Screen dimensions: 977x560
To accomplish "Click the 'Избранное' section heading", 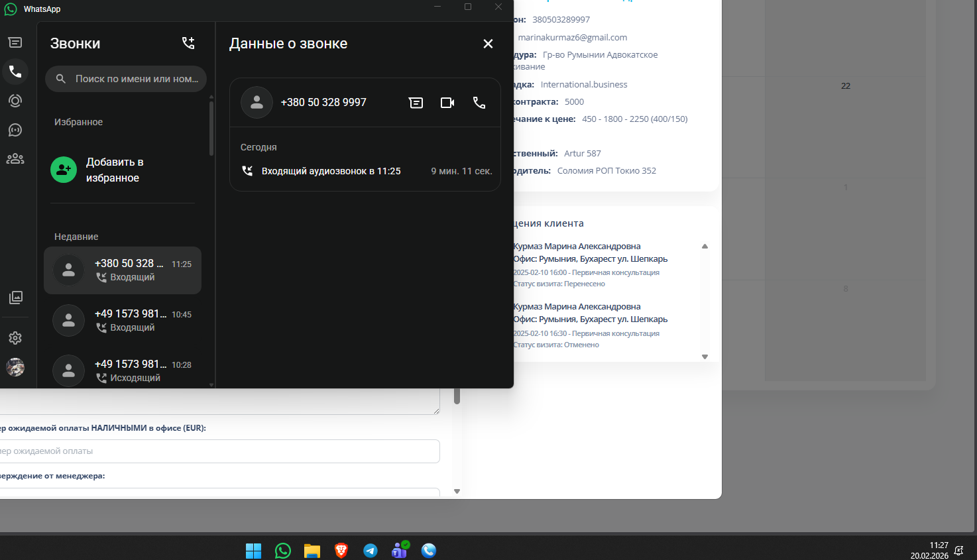I will point(78,122).
